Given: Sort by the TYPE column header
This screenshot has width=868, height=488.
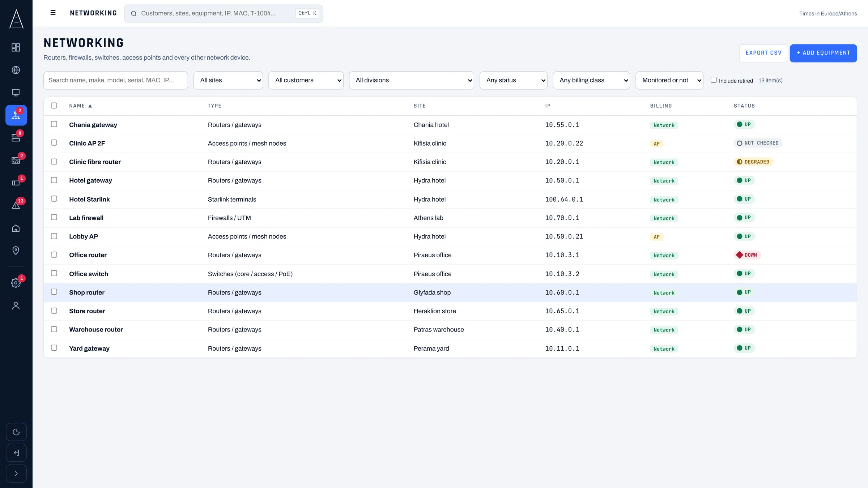Looking at the screenshot, I should (x=214, y=106).
